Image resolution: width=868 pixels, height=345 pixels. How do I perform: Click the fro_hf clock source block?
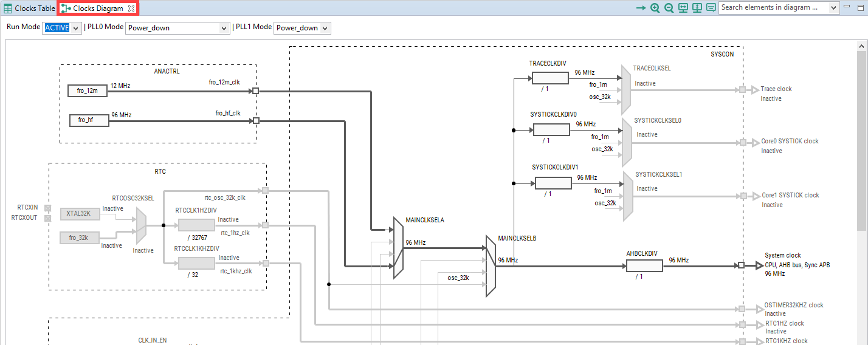89,120
